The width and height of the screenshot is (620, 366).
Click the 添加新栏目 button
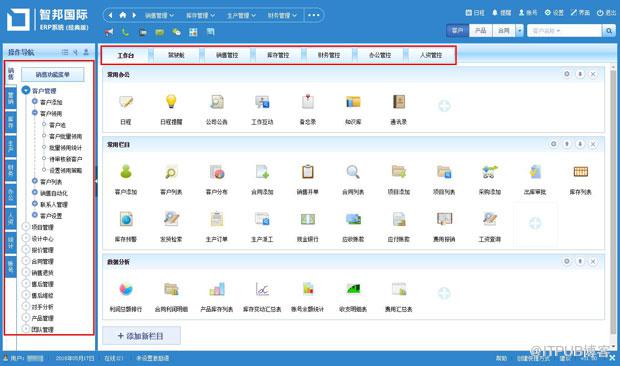pos(142,336)
